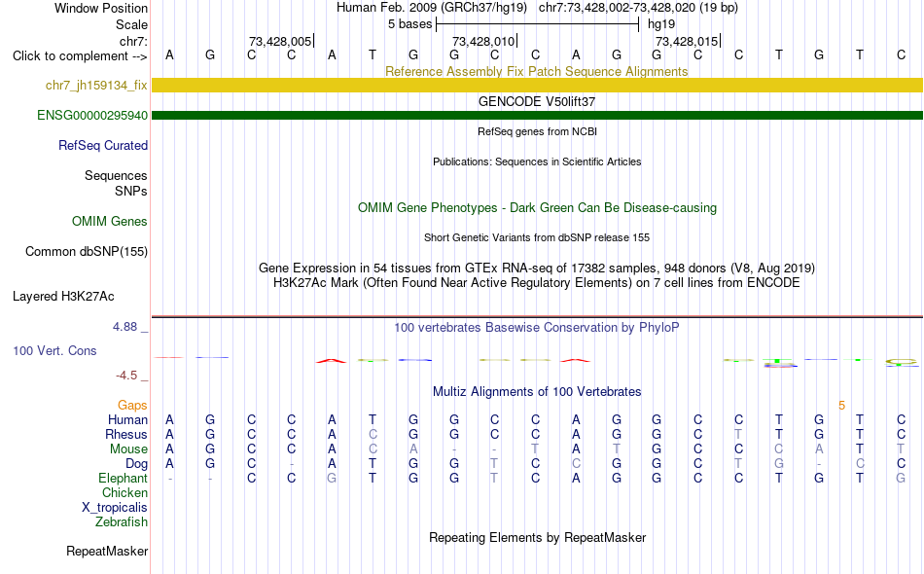Open 100 vertebrates Basewise Conservation by PhyloP title

coord(537,327)
